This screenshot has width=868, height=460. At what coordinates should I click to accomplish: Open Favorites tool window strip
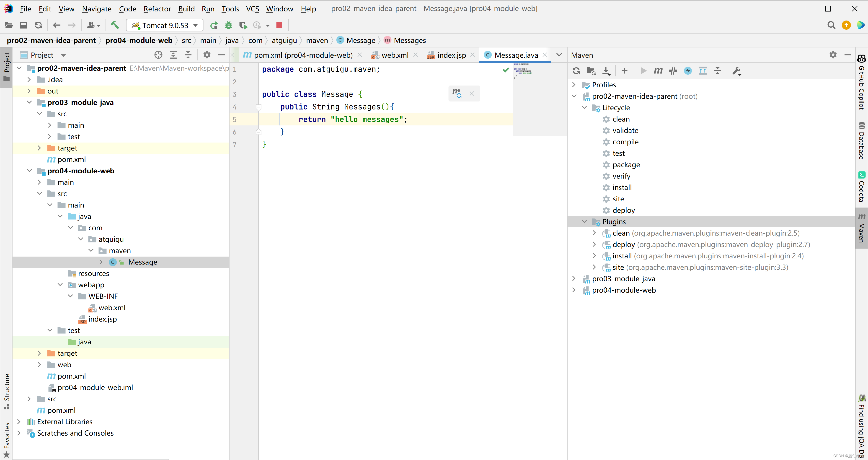(x=6, y=440)
